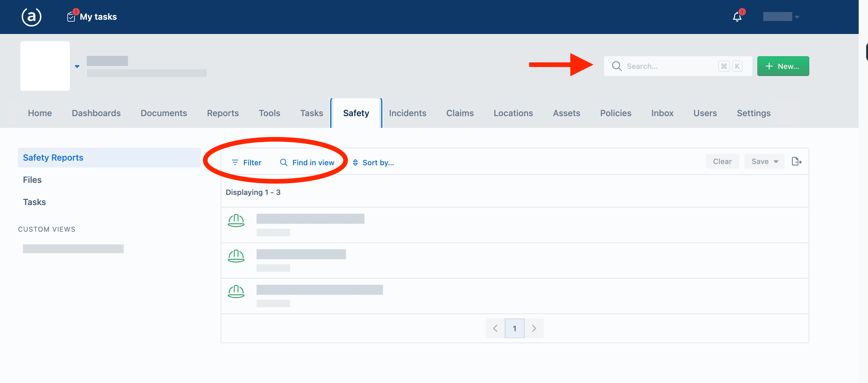Open the Tasks tab in navigation bar
The width and height of the screenshot is (868, 383).
pyautogui.click(x=311, y=113)
